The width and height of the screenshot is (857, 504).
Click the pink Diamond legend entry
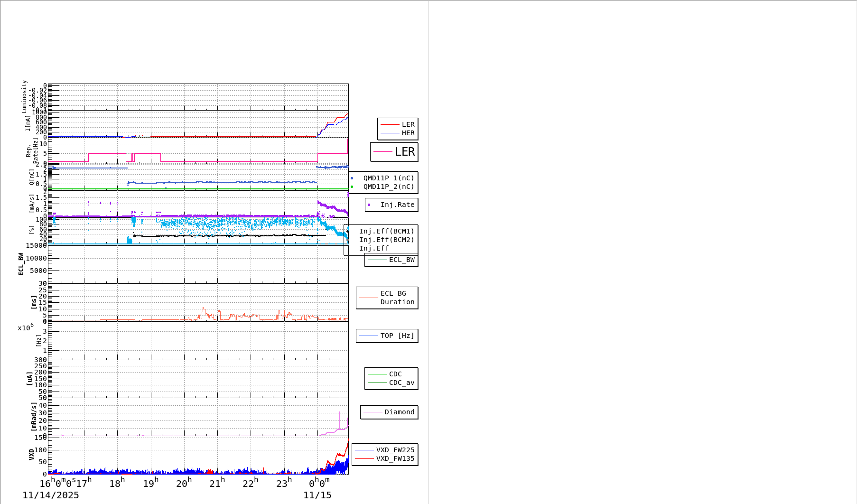[x=389, y=412]
